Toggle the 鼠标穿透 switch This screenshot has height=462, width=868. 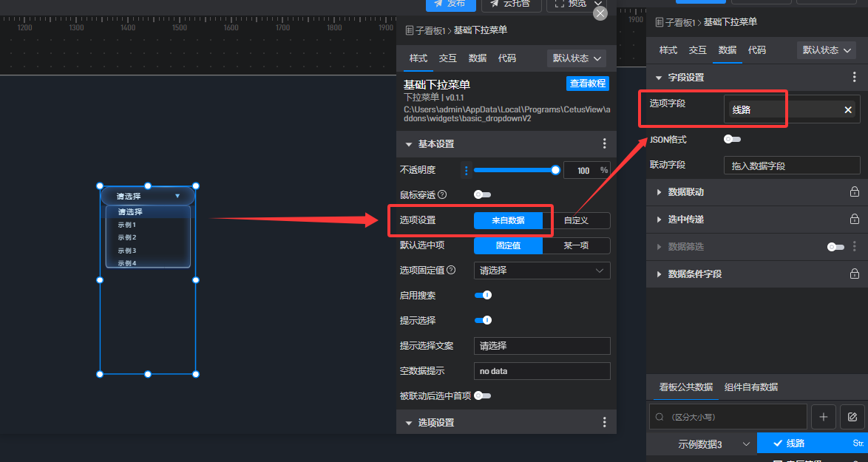(482, 194)
